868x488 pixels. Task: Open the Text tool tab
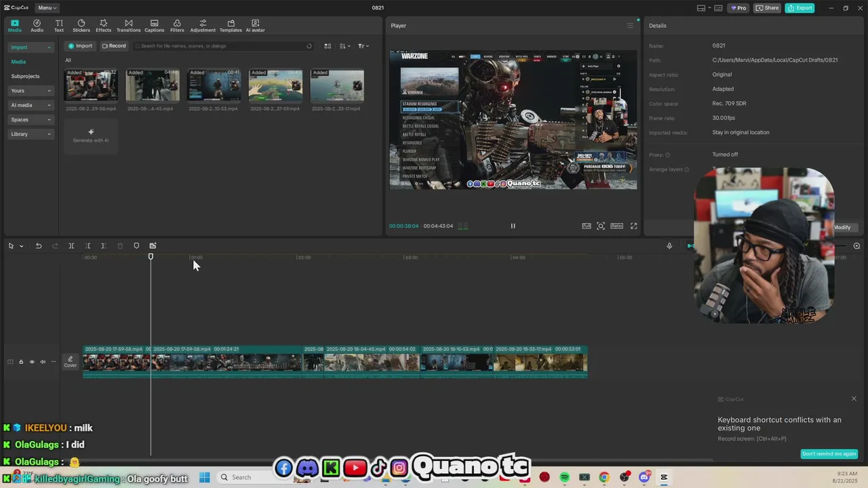(x=59, y=26)
